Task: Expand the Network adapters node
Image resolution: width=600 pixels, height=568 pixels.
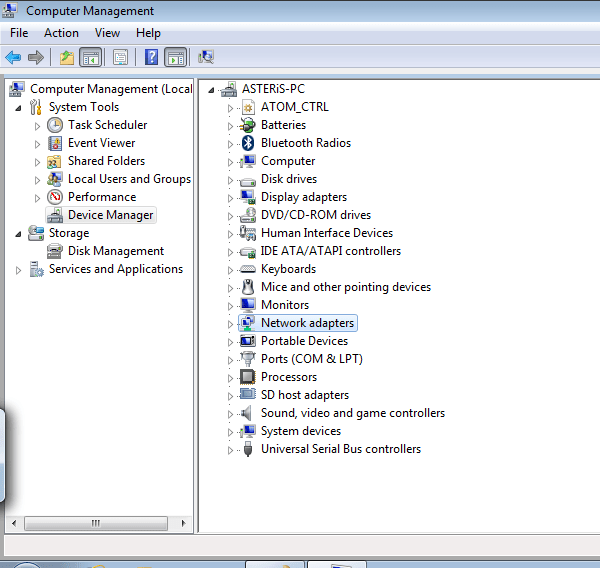Action: (x=230, y=324)
